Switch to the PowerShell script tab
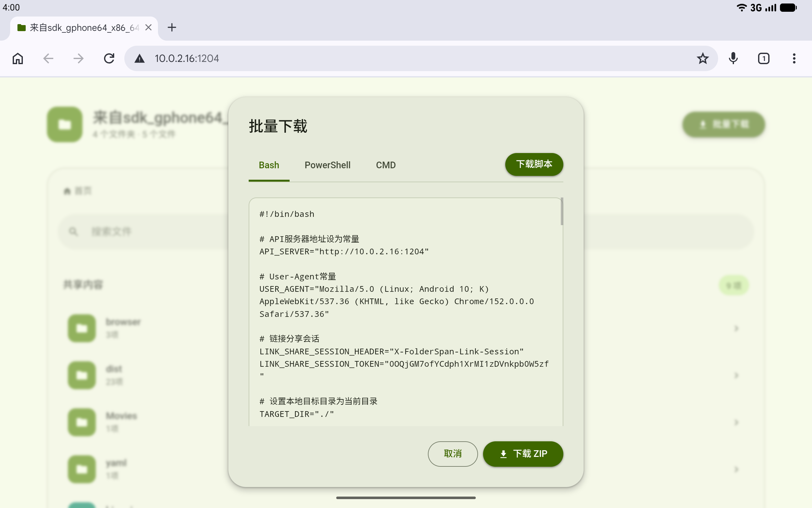This screenshot has height=508, width=812. tap(327, 165)
